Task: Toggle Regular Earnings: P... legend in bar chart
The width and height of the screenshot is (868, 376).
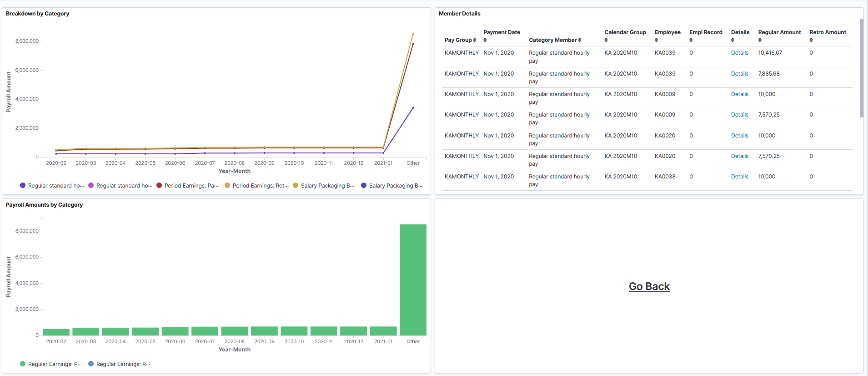Action: point(51,364)
